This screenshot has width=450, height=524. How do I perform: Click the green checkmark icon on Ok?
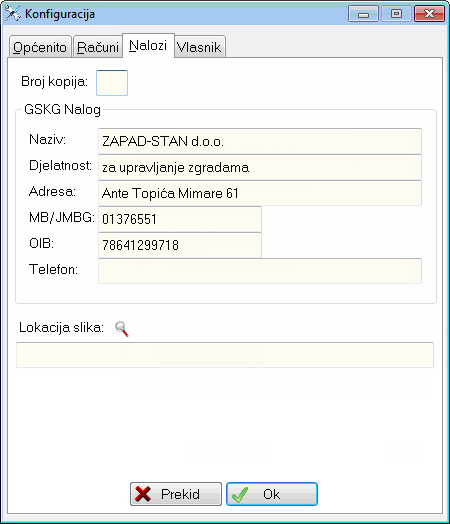tap(240, 494)
